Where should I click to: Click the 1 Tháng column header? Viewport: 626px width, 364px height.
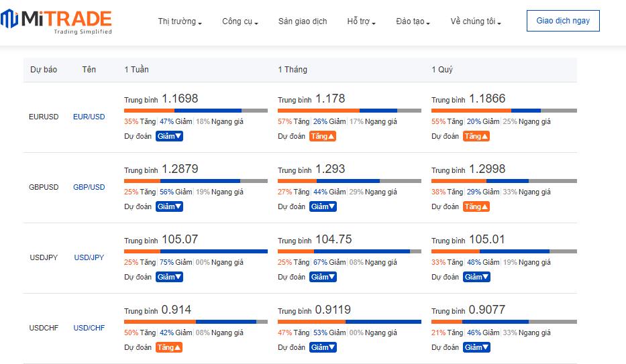tap(293, 70)
